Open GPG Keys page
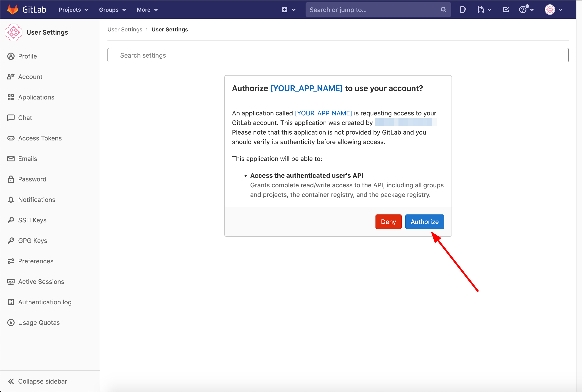 33,241
